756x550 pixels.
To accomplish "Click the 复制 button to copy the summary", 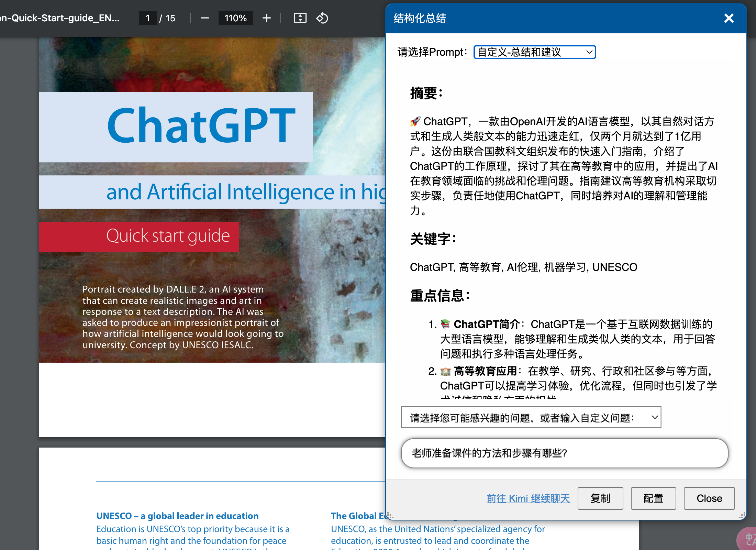I will [x=600, y=498].
